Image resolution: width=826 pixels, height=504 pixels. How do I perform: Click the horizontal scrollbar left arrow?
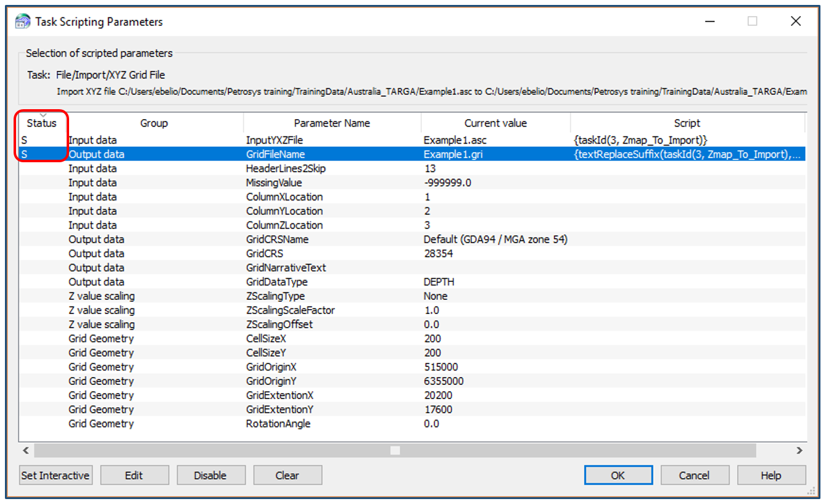coord(27,450)
